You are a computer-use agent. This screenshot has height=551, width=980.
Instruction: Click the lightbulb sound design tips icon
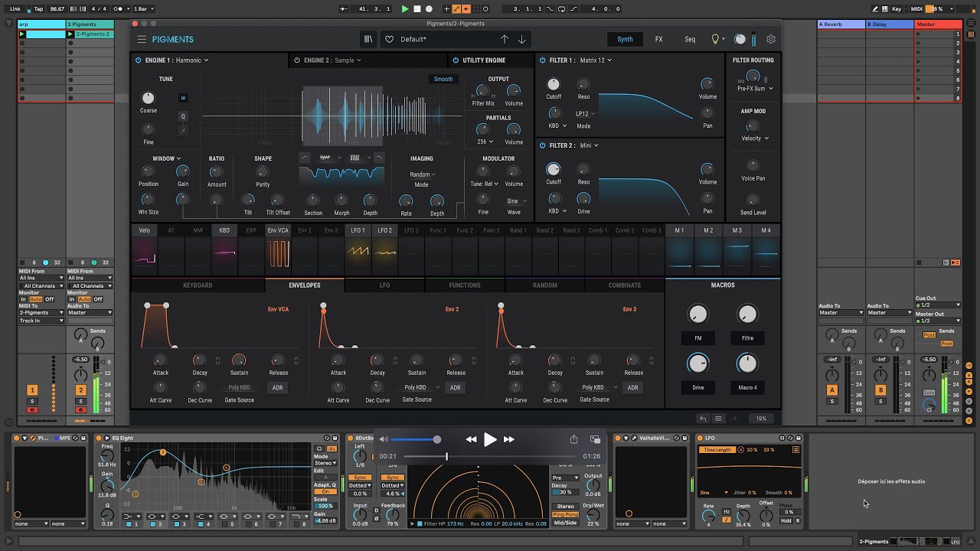716,39
